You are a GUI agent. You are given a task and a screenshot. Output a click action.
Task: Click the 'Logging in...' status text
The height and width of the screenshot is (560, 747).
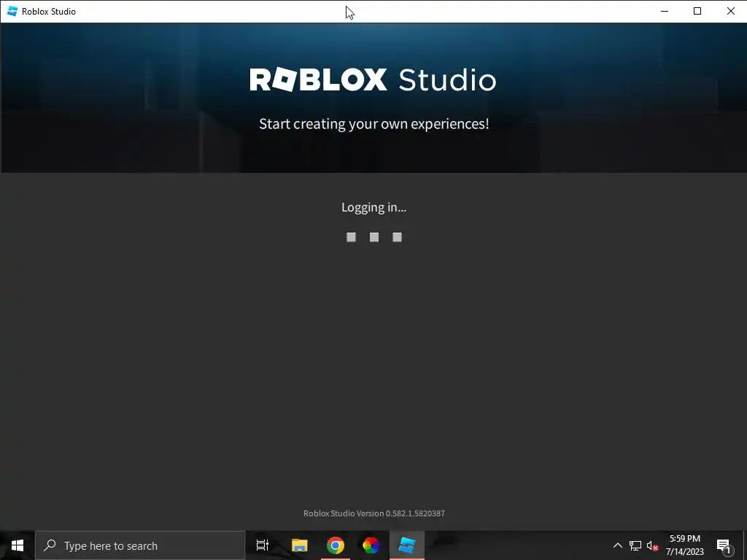point(374,208)
